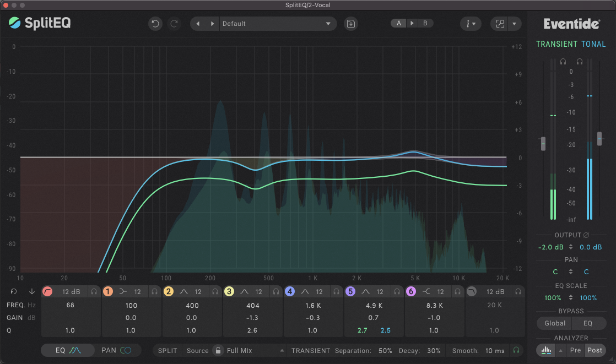The height and width of the screenshot is (364, 616).
Task: Toggle EQ band 3 on or off
Action: click(x=229, y=291)
